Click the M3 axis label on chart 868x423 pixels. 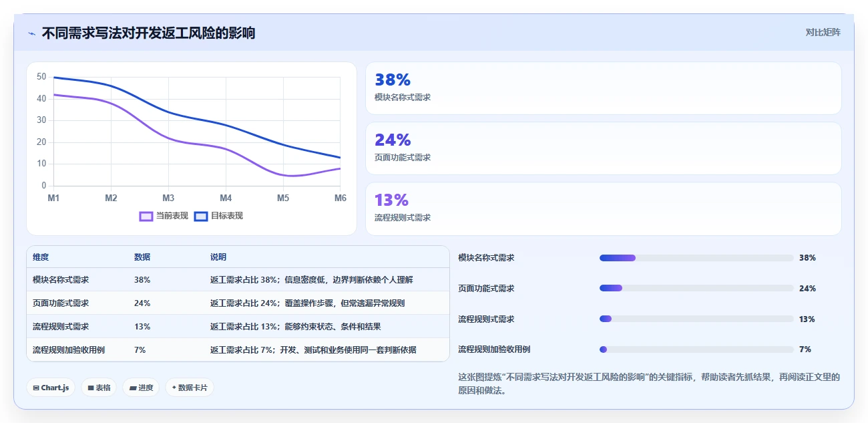tap(168, 198)
